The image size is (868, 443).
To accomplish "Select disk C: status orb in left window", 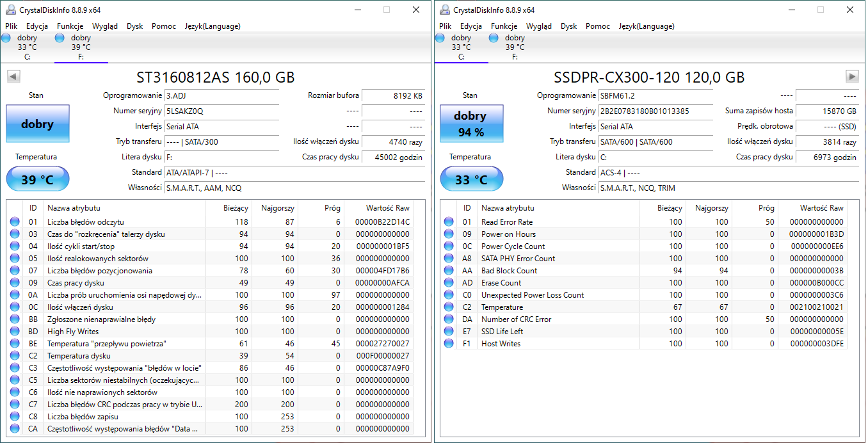I will coord(6,38).
